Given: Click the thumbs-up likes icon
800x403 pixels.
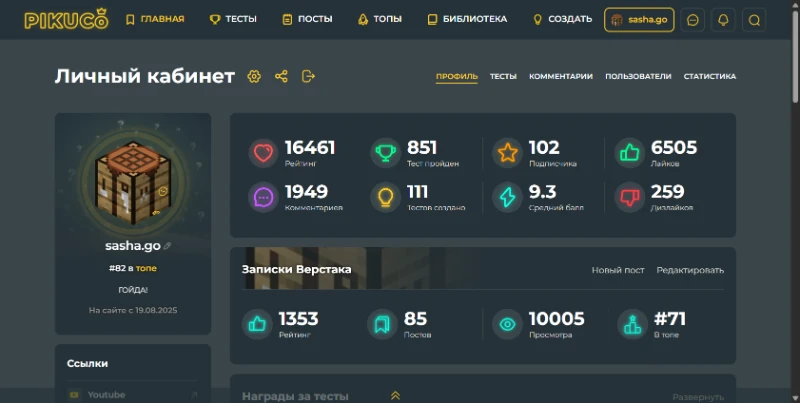Looking at the screenshot, I should click(x=630, y=153).
